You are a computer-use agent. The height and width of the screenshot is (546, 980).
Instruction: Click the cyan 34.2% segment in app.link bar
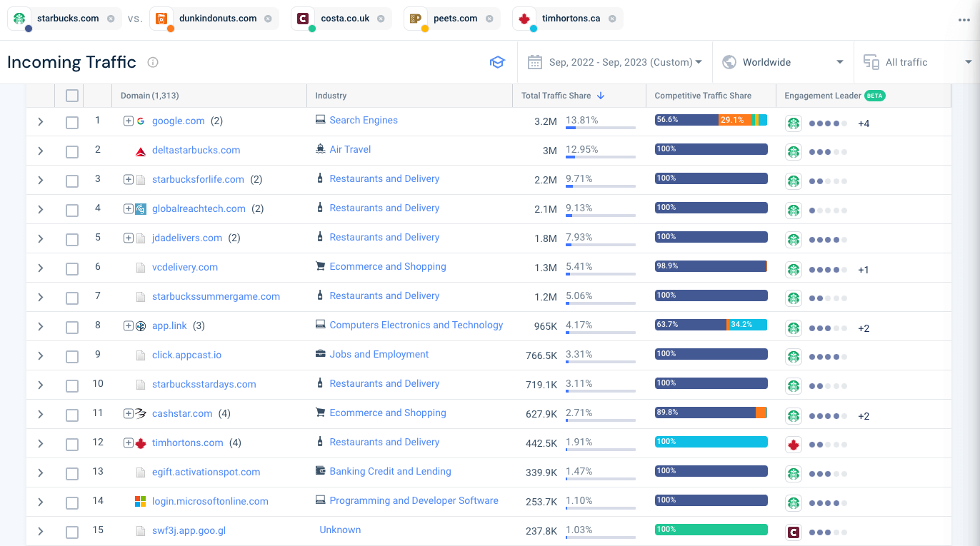click(x=748, y=325)
